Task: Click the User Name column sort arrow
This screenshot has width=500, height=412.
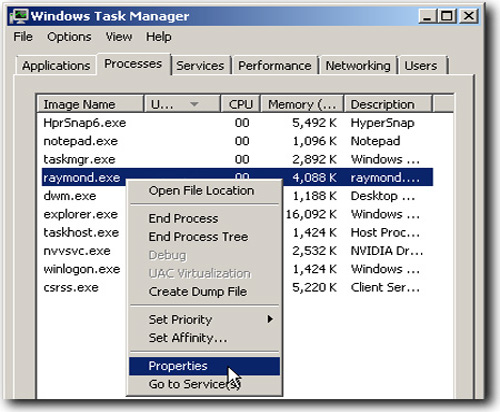Action: (194, 104)
